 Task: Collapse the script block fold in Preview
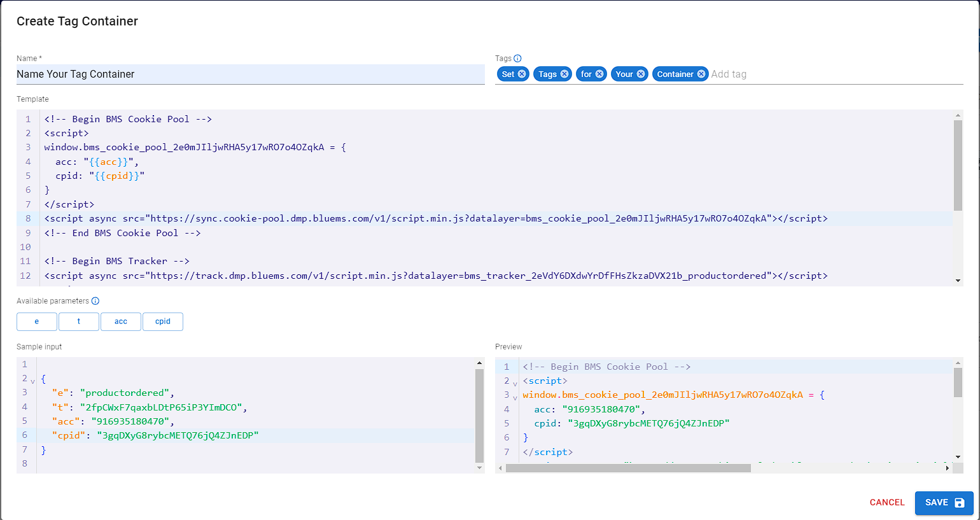[515, 383]
